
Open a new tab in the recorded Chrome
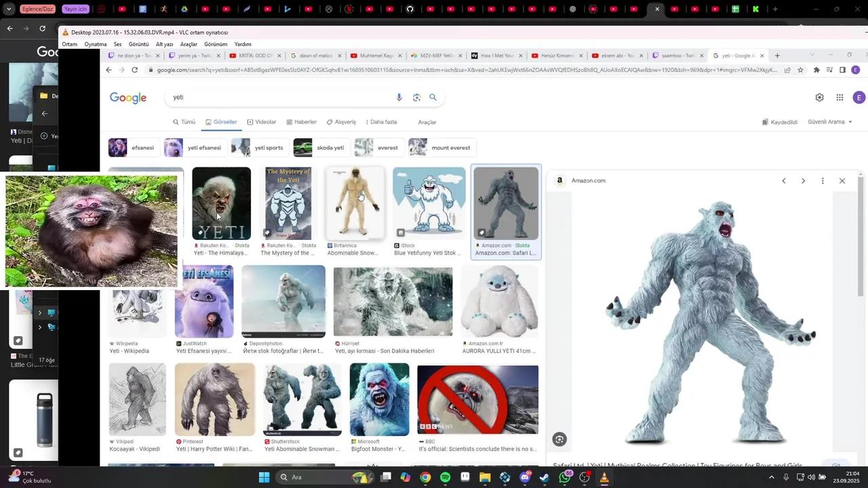(x=777, y=56)
